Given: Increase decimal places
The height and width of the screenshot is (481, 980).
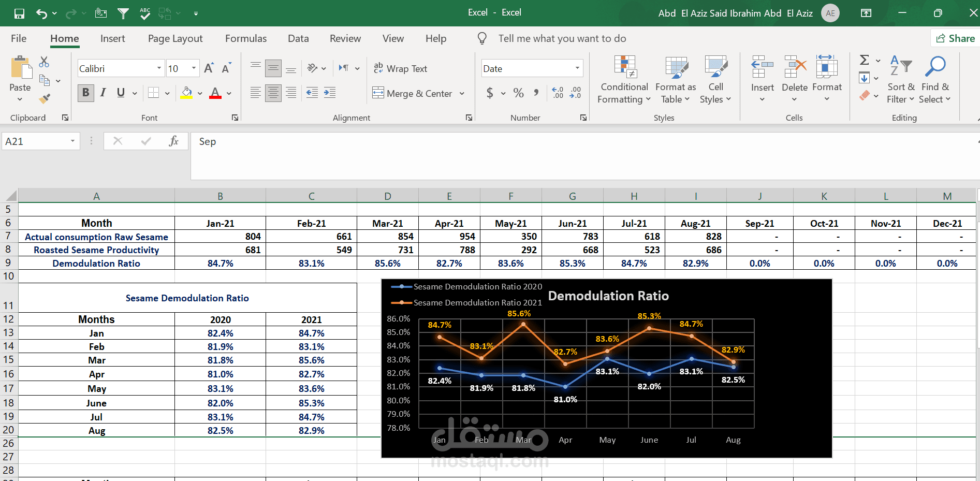Looking at the screenshot, I should 558,93.
